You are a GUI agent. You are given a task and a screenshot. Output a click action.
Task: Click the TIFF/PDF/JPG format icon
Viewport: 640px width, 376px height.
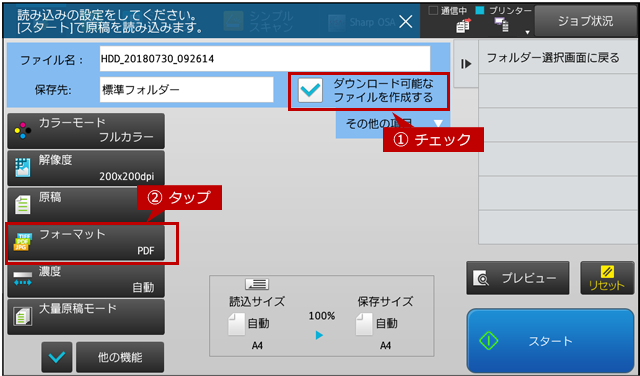tap(22, 243)
